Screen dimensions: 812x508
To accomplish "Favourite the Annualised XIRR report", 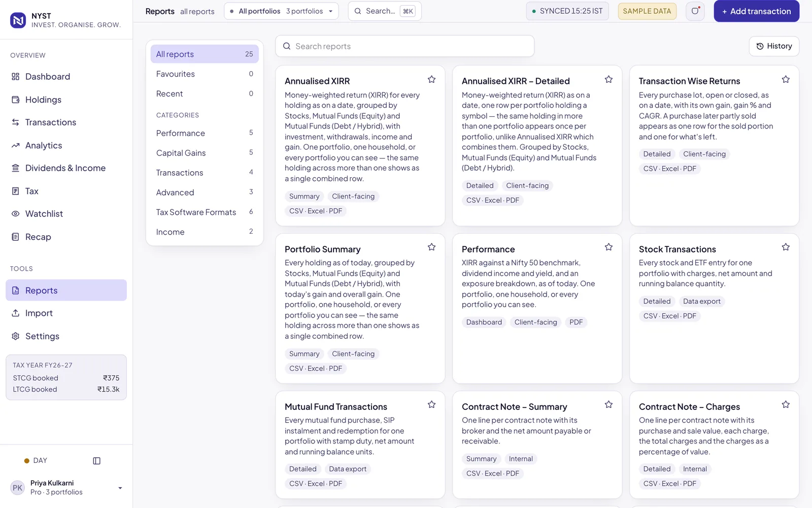I will pyautogui.click(x=431, y=79).
